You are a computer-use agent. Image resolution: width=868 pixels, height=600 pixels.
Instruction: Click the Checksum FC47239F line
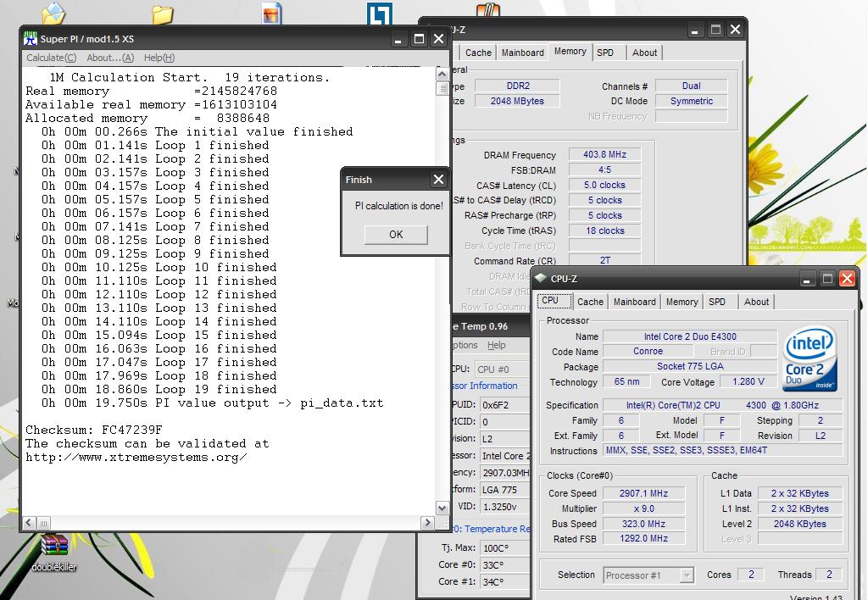pyautogui.click(x=94, y=430)
